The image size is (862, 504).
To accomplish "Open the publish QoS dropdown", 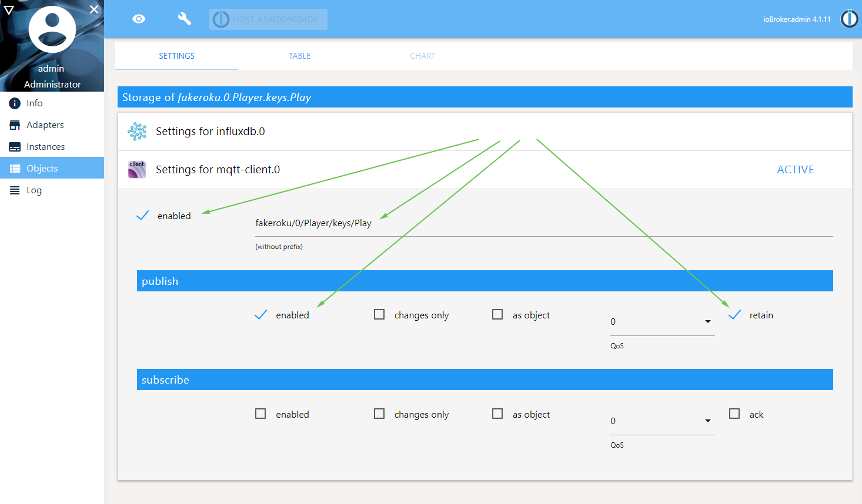I will click(663, 322).
